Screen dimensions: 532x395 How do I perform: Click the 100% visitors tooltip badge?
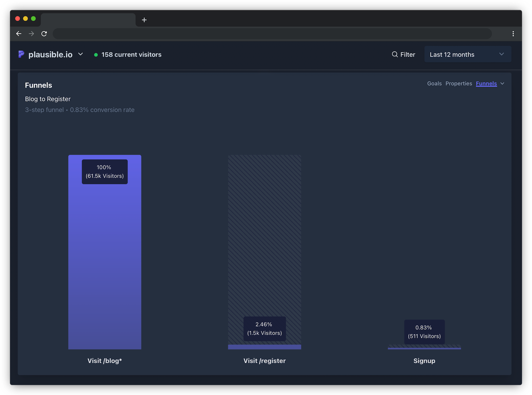[x=104, y=172]
